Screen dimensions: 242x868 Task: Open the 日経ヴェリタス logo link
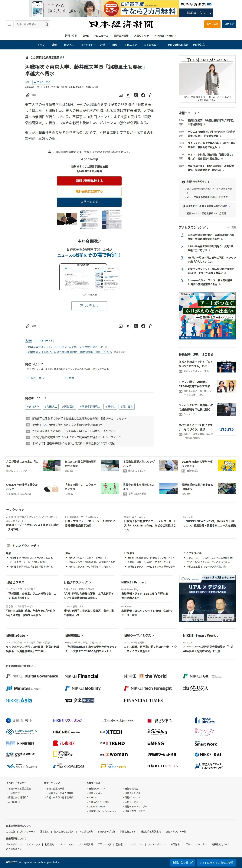[196, 688]
